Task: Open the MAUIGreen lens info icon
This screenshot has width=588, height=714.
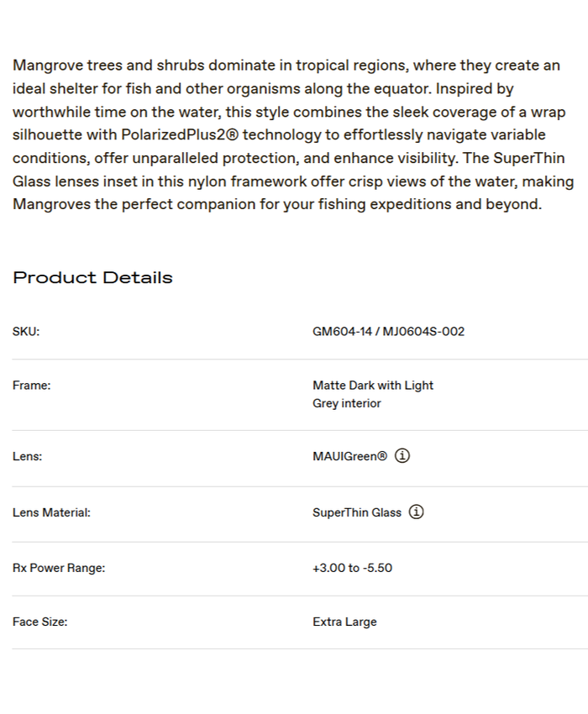Action: [402, 456]
